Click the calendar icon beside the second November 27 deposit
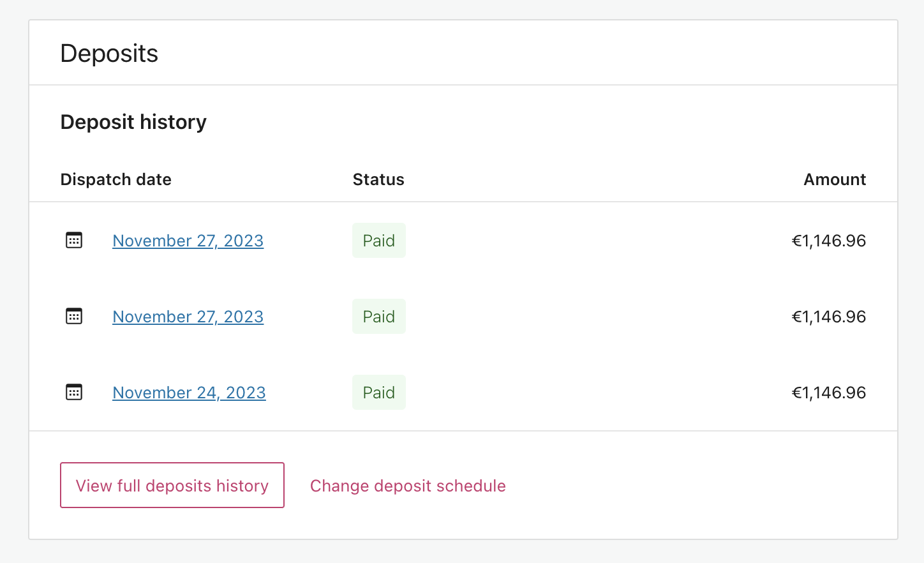924x563 pixels. tap(74, 316)
